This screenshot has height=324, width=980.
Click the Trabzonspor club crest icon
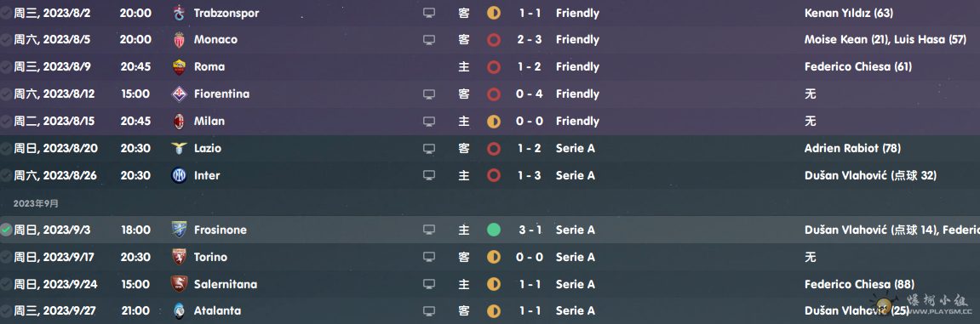[x=180, y=13]
